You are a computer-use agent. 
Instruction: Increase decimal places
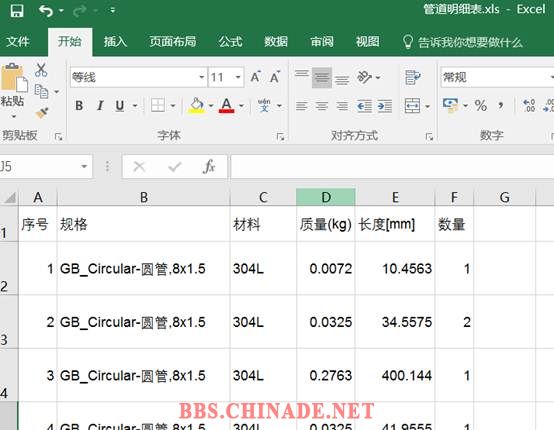pyautogui.click(x=529, y=106)
